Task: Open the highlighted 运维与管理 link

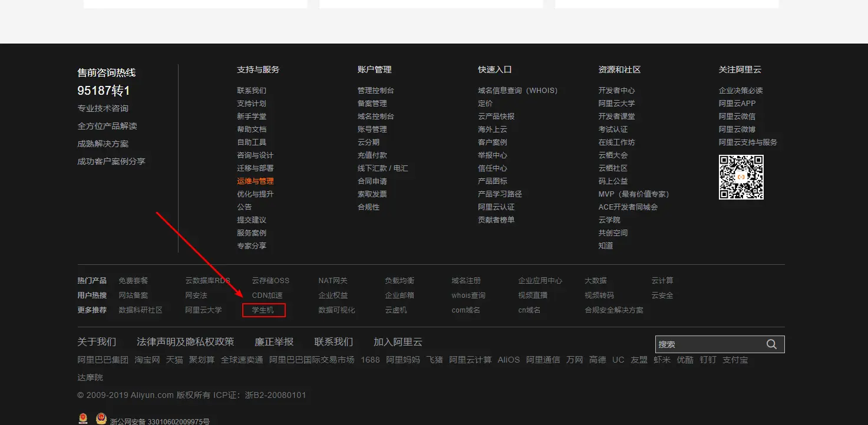Action: click(x=255, y=181)
